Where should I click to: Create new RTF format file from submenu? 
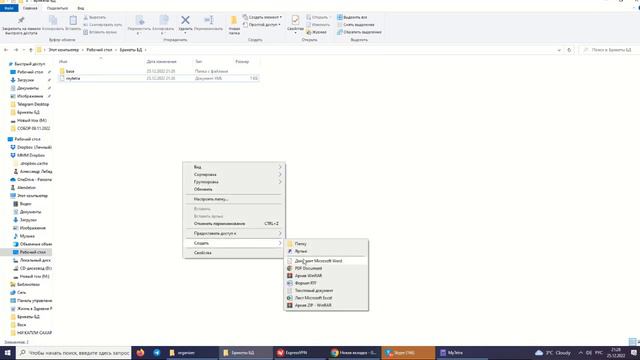coord(326,283)
